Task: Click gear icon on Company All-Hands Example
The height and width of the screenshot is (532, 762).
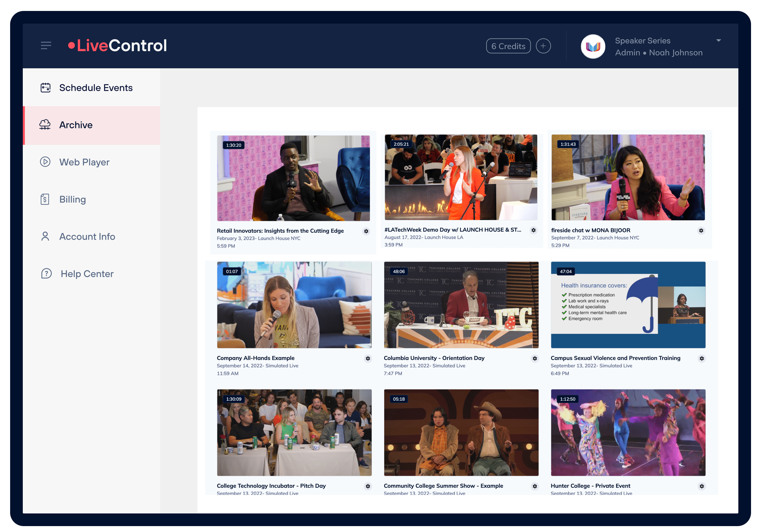Action: pos(368,359)
